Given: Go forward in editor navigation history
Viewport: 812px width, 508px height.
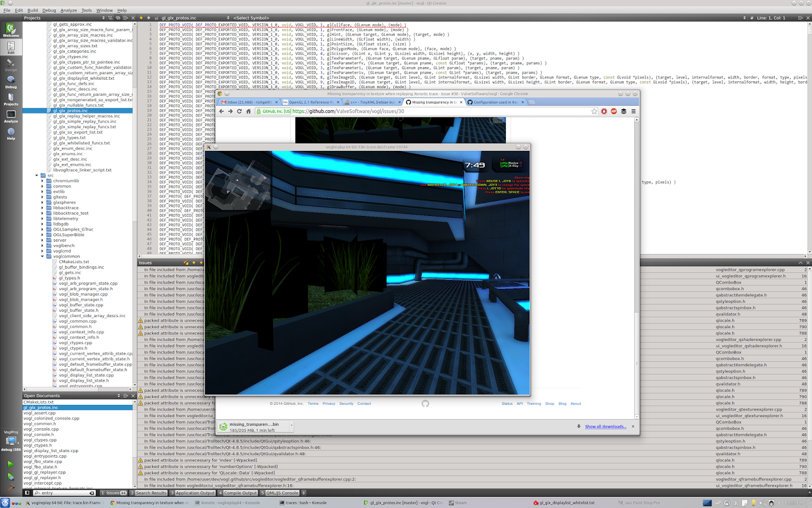Looking at the screenshot, I should pyautogui.click(x=148, y=18).
